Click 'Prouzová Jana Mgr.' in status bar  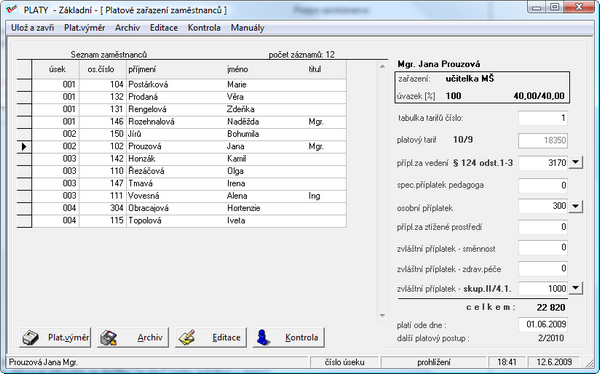point(43,362)
